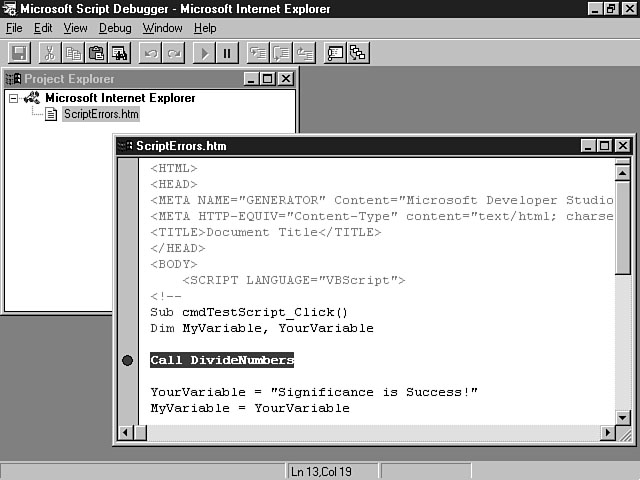Open the Debug menu
The image size is (640, 480).
[x=115, y=28]
